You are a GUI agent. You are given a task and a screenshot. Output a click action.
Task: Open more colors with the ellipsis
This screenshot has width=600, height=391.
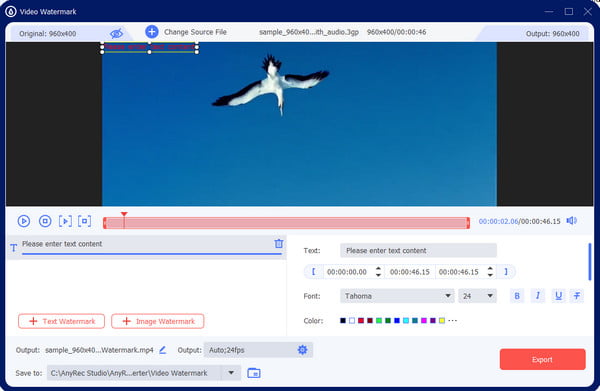point(452,321)
